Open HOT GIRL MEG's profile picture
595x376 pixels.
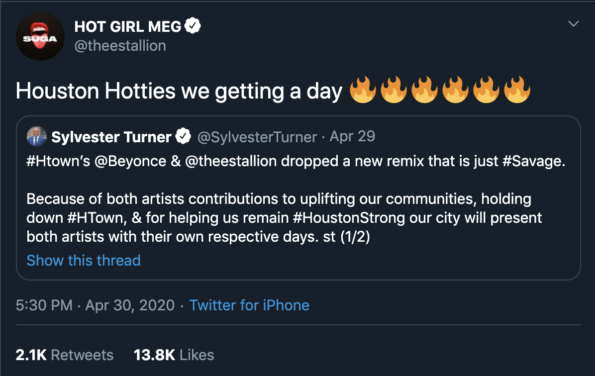click(40, 36)
